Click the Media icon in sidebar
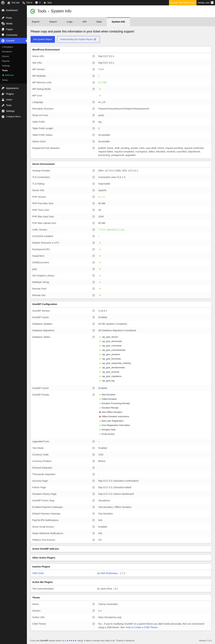This screenshot has height=644, width=215. (x=3, y=24)
